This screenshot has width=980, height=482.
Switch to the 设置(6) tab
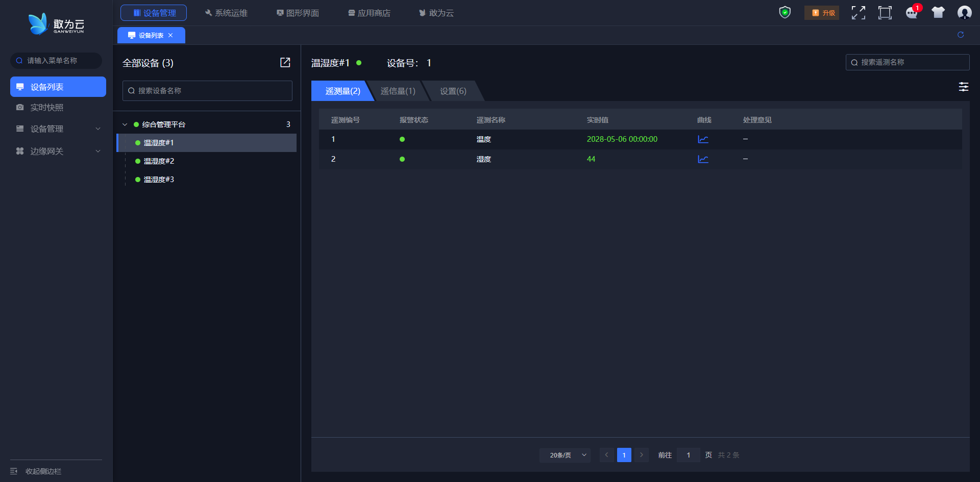click(453, 91)
